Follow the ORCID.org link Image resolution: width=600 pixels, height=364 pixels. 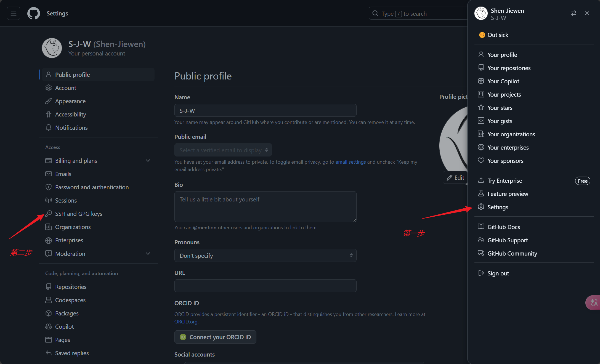(186, 322)
